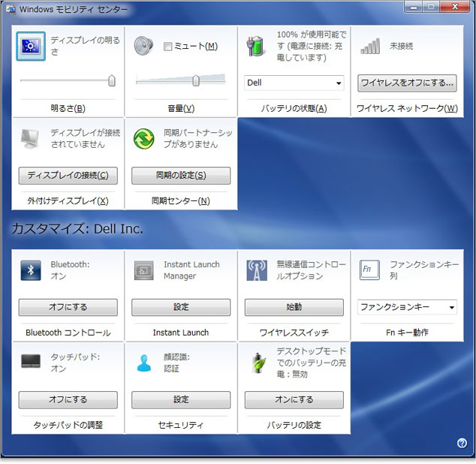Image resolution: width=476 pixels, height=464 pixels.
Task: Click the ワイヤレス ネットワーク(W) label
Action: 407,108
